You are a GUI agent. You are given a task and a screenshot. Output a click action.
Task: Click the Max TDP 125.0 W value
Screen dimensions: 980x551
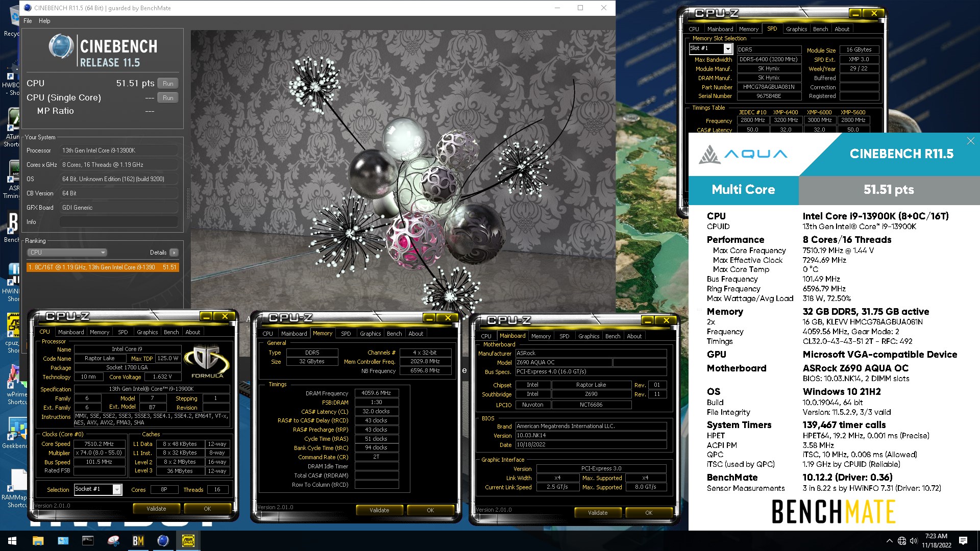[x=168, y=359]
